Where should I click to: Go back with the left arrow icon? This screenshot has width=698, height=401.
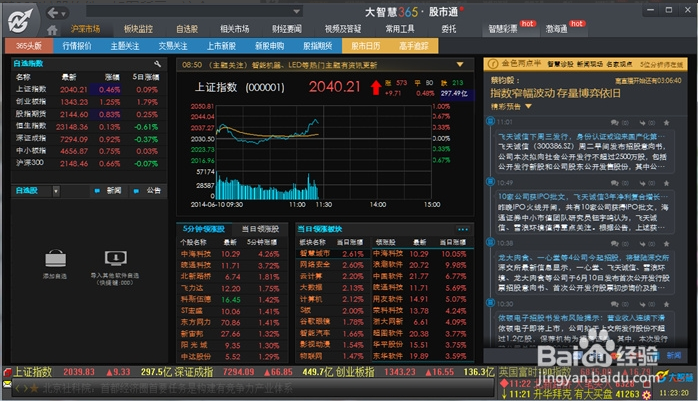[53, 13]
